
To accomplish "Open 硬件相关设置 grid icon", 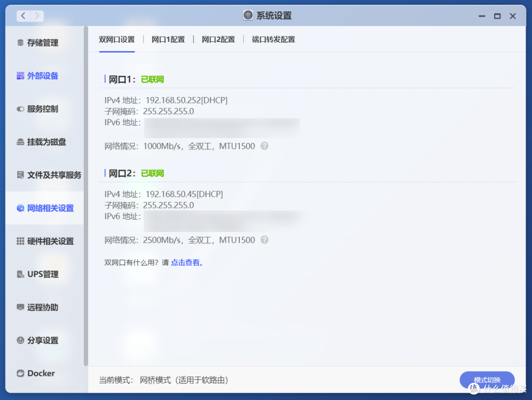I will click(x=20, y=241).
